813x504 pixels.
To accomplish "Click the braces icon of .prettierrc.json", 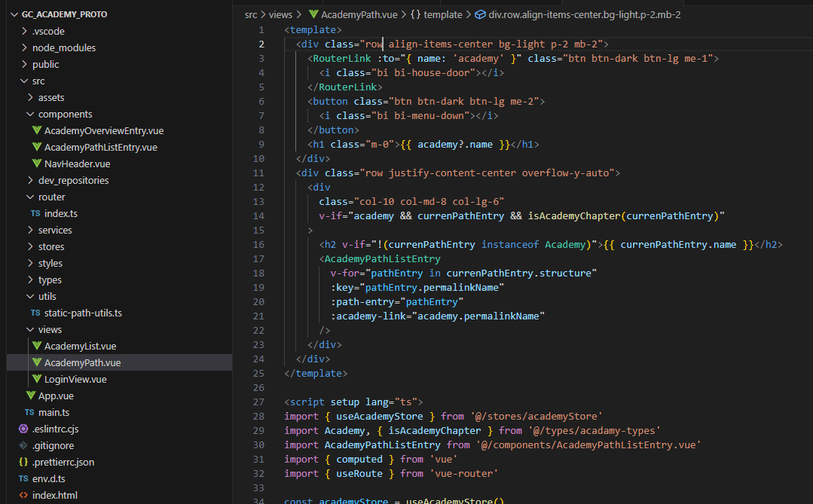I will pyautogui.click(x=23, y=462).
